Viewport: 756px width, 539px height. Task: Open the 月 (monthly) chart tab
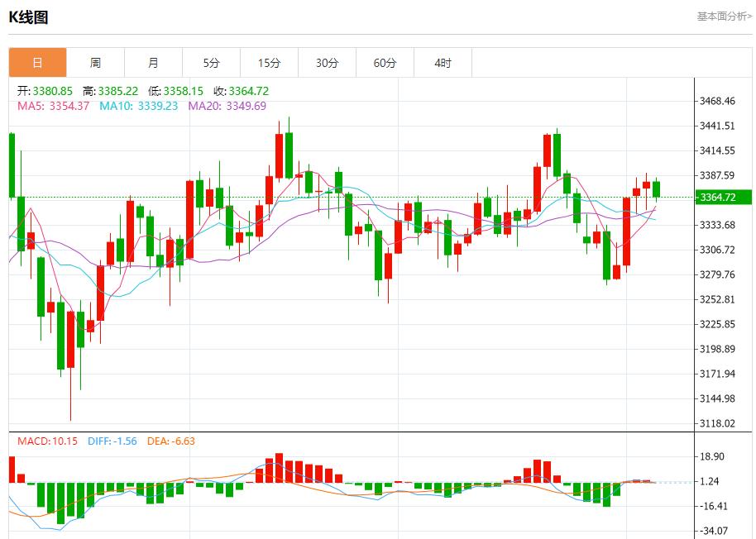(x=153, y=63)
